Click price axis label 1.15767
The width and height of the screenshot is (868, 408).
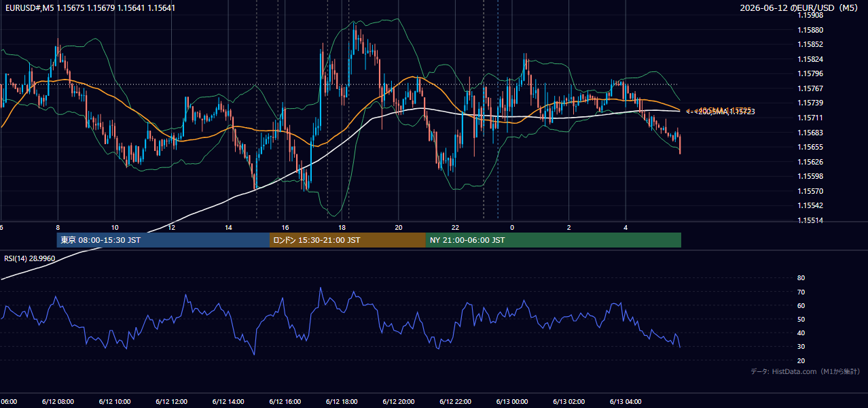tap(811, 88)
